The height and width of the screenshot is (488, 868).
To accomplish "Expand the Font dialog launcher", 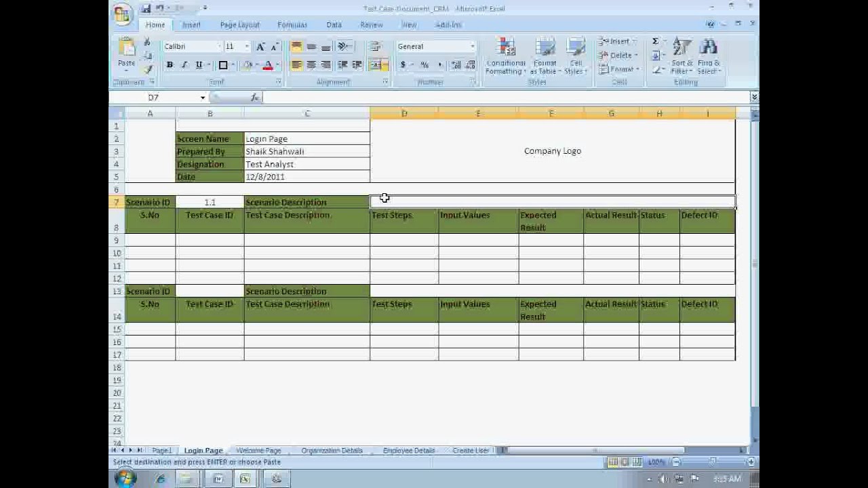I will [279, 82].
